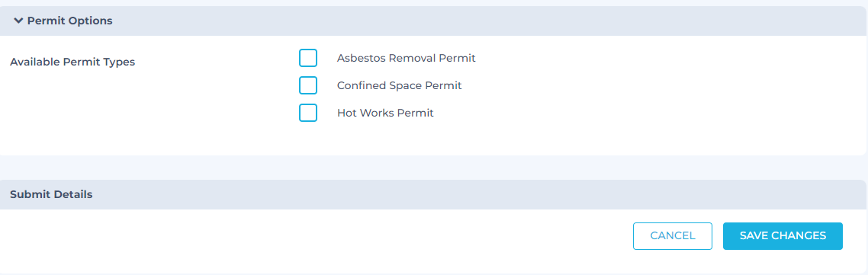This screenshot has height=275, width=868.
Task: Click the Submit Details section heading
Action: coord(51,195)
